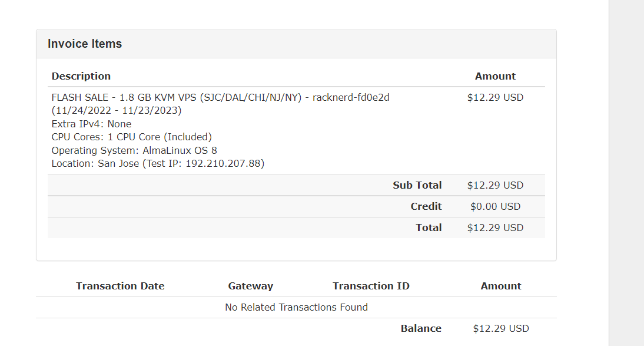
Task: Click the Invoice Items panel heading
Action: (x=85, y=44)
